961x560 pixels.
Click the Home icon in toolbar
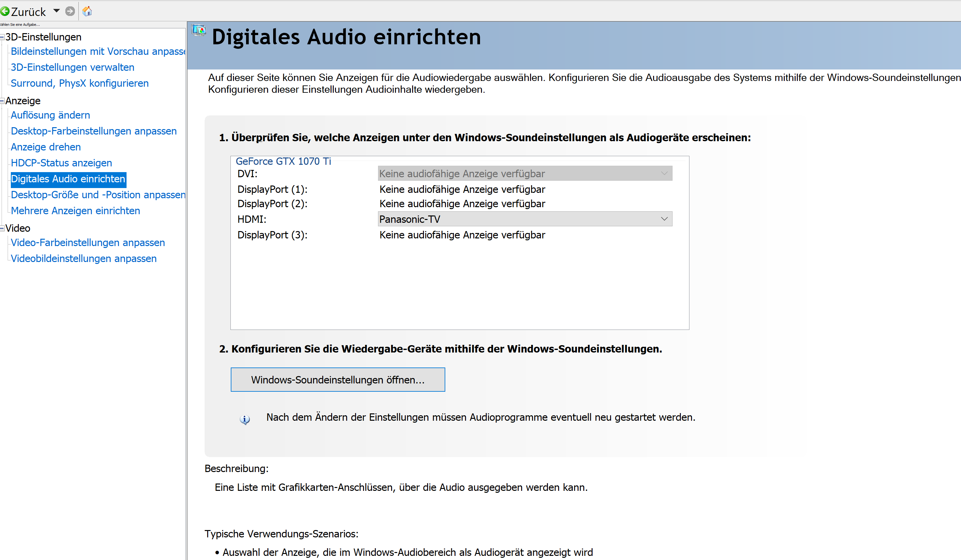tap(87, 11)
